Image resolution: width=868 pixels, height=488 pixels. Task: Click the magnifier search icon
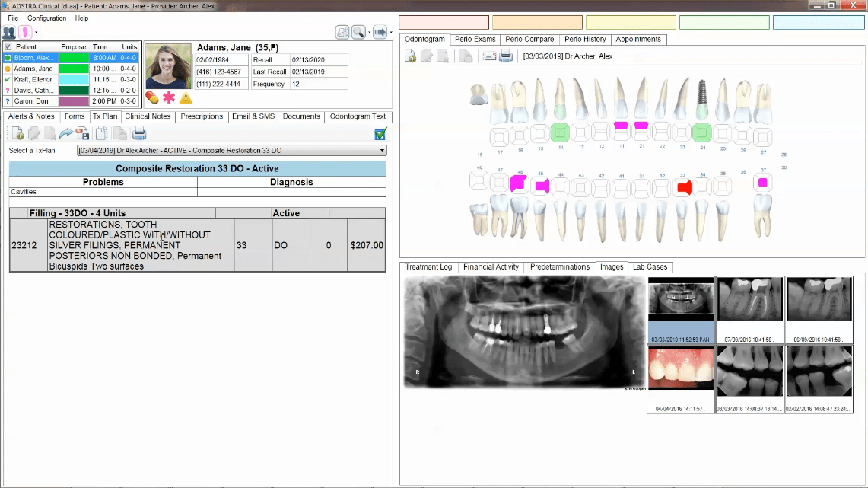358,32
